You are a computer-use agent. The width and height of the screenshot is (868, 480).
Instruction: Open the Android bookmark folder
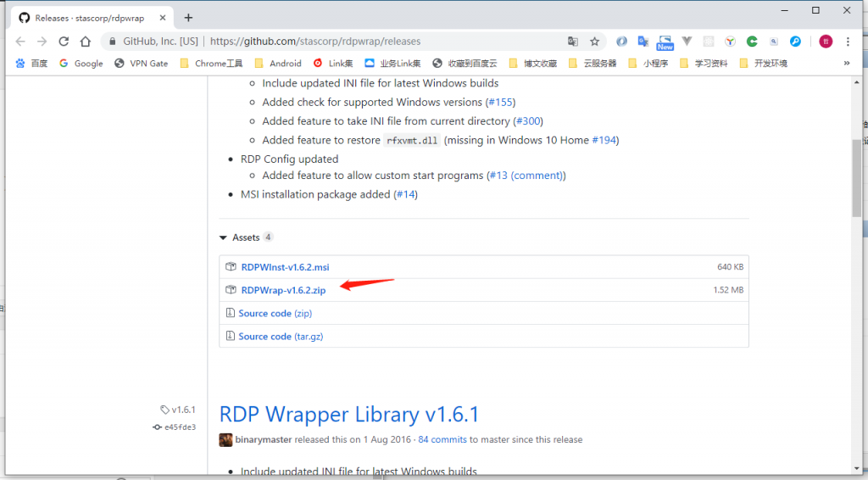pos(278,63)
